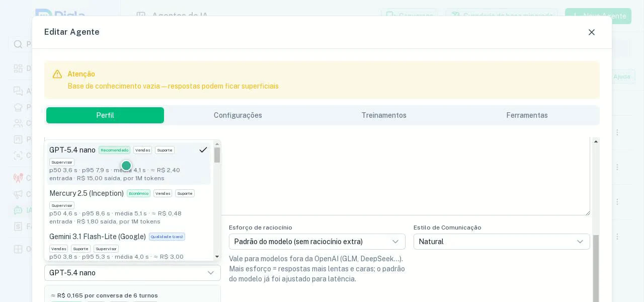Select Gemini 3.1 Flash-Lite (Google) option
This screenshot has height=302, width=644.
[129, 246]
